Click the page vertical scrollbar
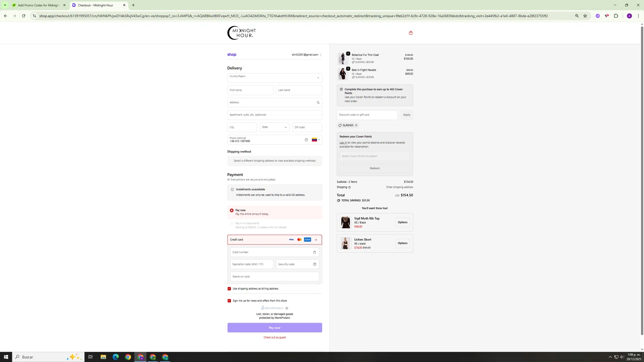The height and width of the screenshot is (362, 644). tap(642, 180)
